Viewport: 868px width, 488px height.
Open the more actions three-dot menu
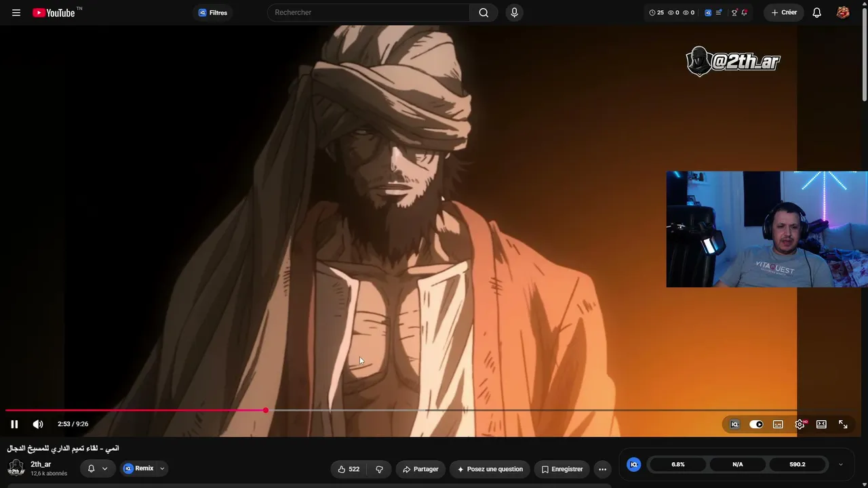(x=602, y=469)
